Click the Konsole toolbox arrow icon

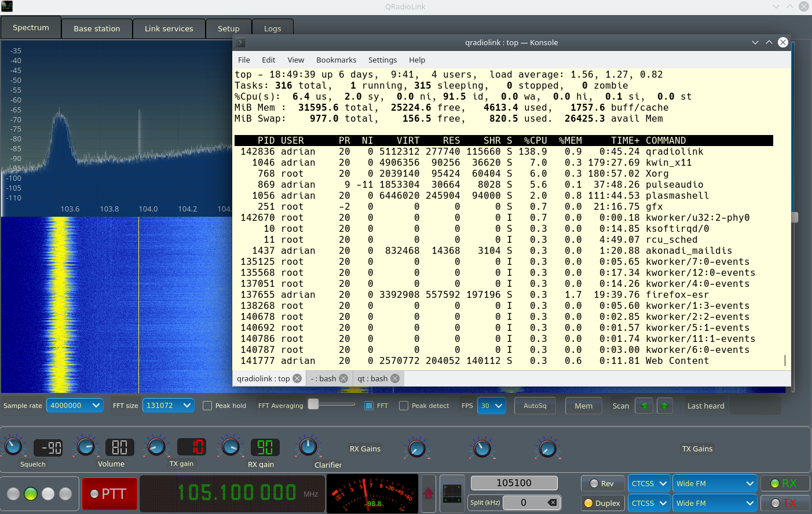pyautogui.click(x=239, y=42)
